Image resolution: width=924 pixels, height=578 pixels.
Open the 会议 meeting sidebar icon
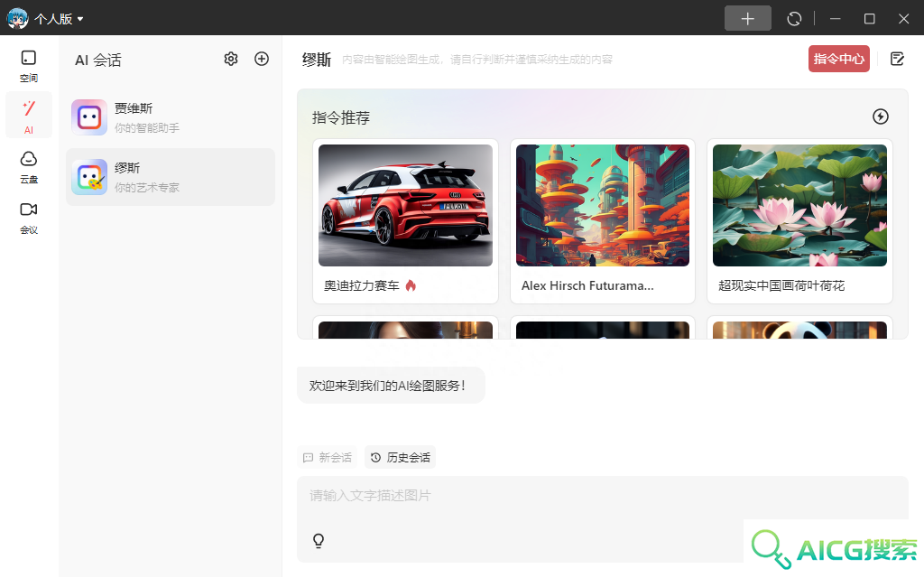click(28, 218)
